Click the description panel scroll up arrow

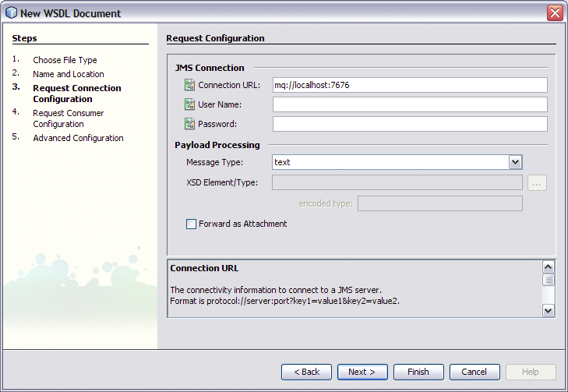coord(548,267)
